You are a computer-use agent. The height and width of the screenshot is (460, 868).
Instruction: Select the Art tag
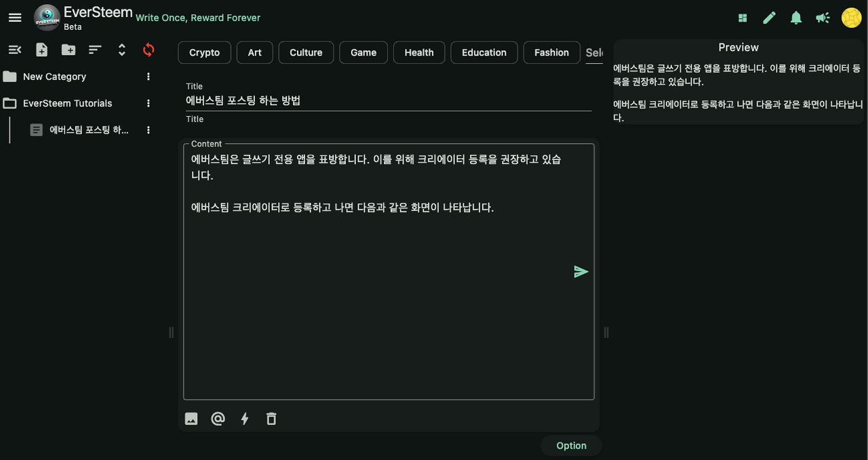pyautogui.click(x=255, y=52)
